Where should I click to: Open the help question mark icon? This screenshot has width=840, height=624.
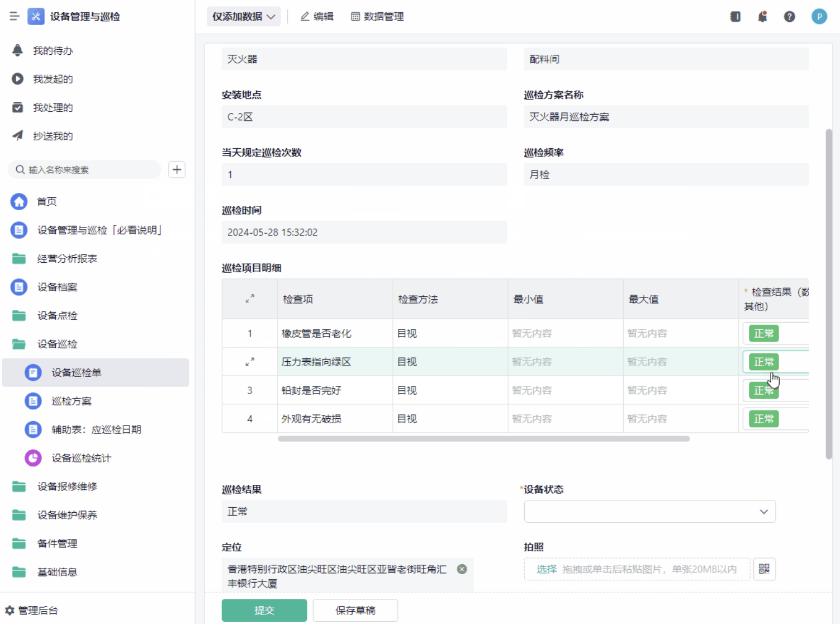(789, 17)
